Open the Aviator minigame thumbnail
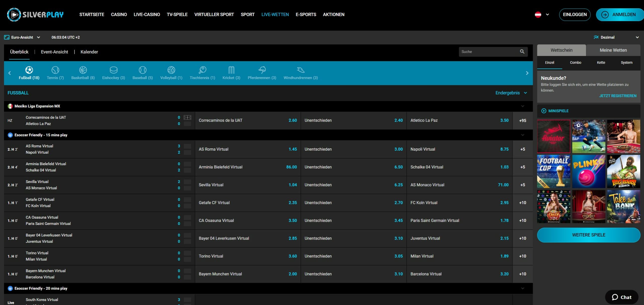Screen dimensions: 644x305 (x=553, y=136)
